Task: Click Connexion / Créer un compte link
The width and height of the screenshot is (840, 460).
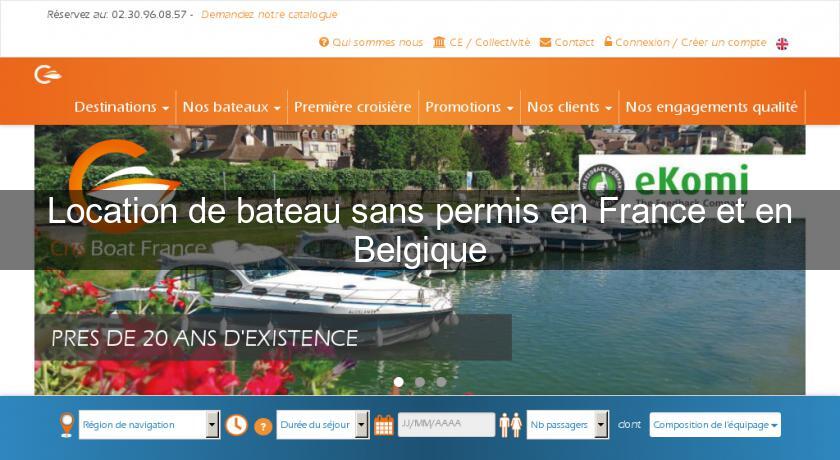Action: [x=691, y=42]
